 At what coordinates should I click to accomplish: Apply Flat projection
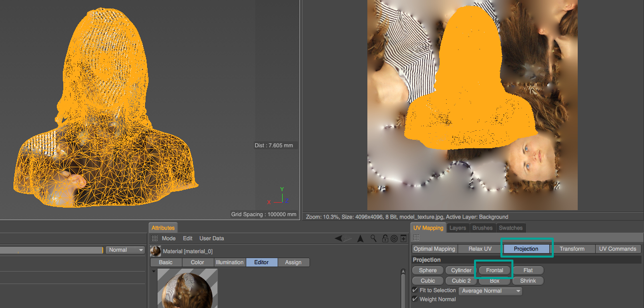coord(528,270)
